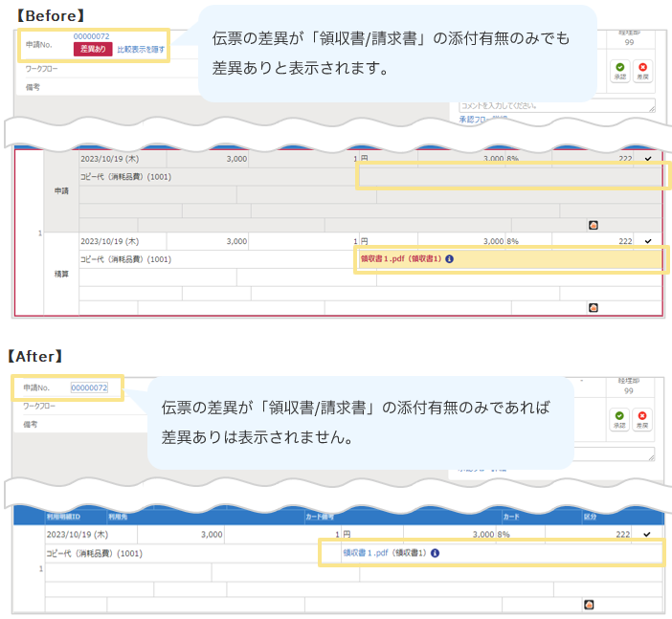This screenshot has height=619, width=672.
Task: Open application number 00000072 in Before section
Action: (91, 36)
